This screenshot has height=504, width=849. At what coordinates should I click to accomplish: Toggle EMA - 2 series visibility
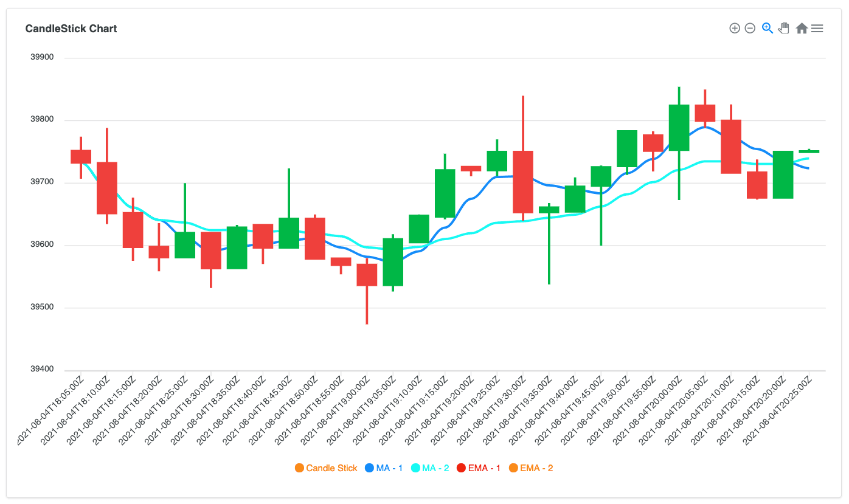(x=531, y=468)
